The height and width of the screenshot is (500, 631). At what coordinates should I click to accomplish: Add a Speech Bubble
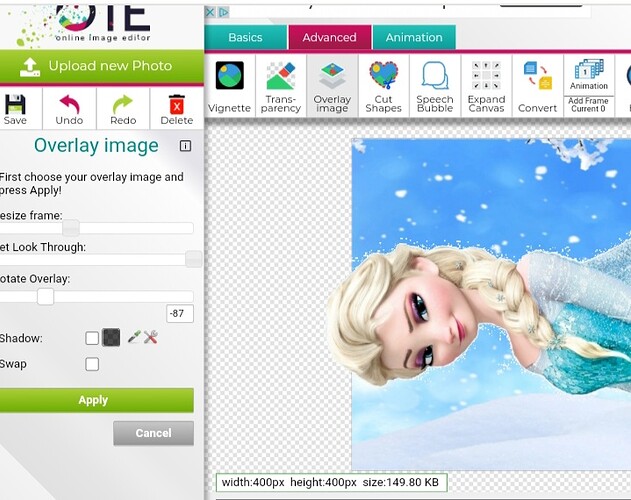click(435, 78)
